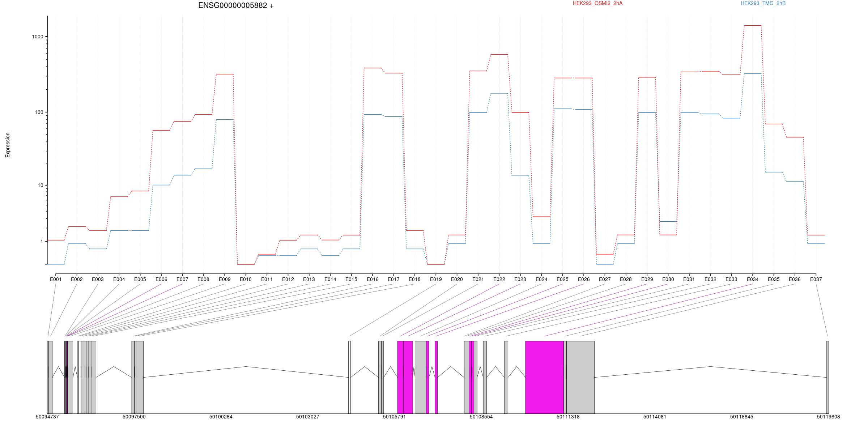Click exon label E028
Screen dimensions: 868x434
pyautogui.click(x=626, y=279)
